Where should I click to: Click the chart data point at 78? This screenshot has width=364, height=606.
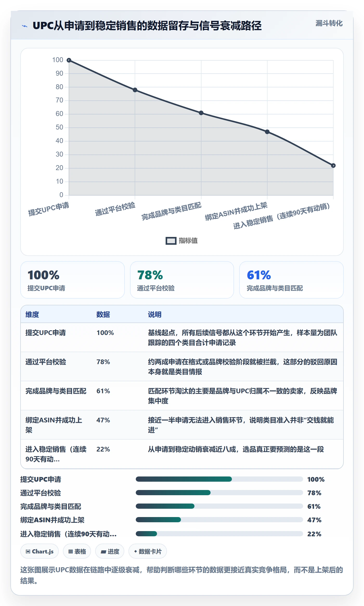[x=135, y=90]
